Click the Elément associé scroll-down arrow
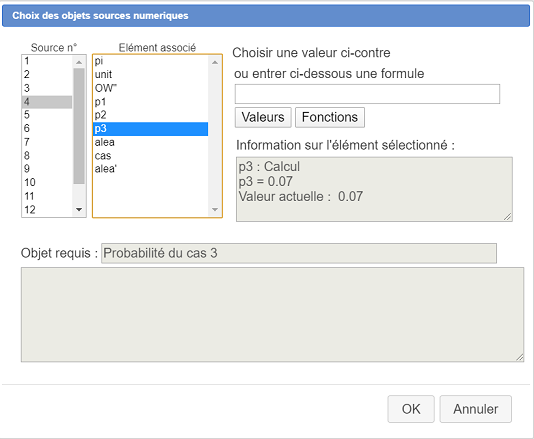This screenshot has width=534, height=439. [215, 209]
